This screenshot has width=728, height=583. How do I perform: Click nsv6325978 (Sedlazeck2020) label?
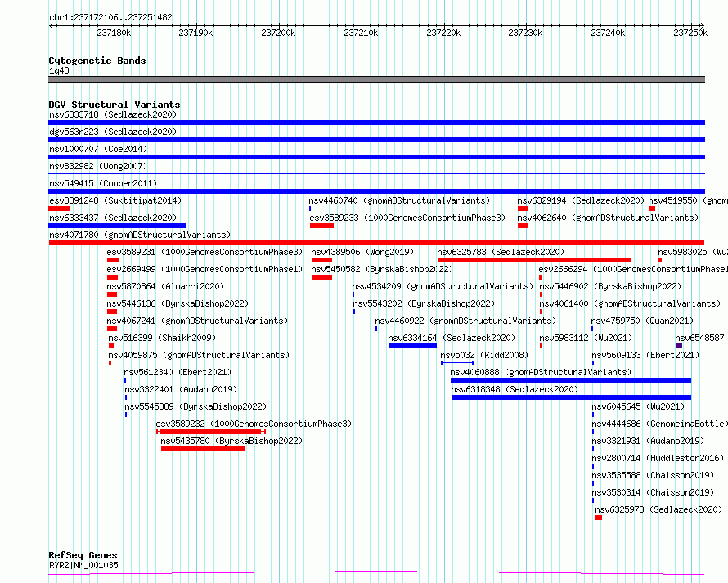pos(658,509)
